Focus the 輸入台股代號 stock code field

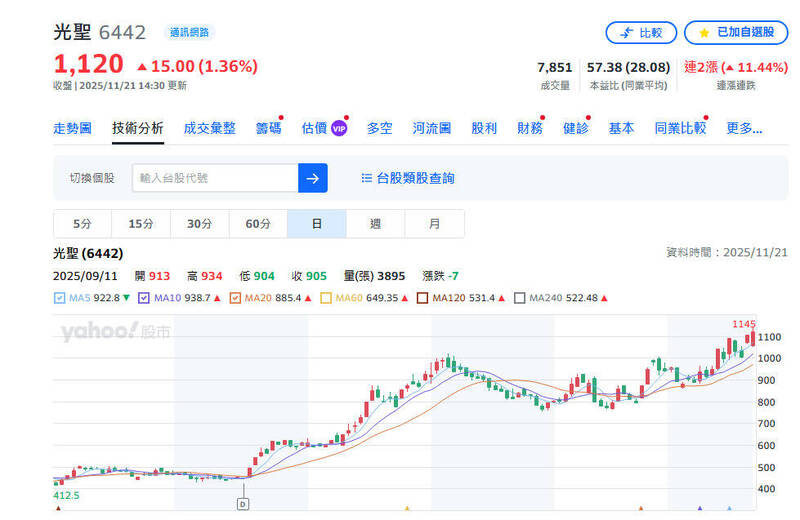(x=215, y=178)
